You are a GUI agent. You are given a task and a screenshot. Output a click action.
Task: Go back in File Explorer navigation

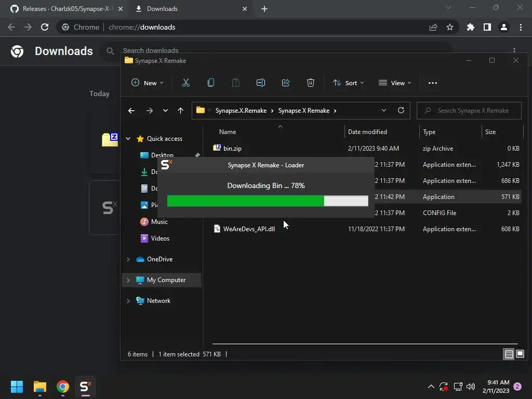coord(131,111)
